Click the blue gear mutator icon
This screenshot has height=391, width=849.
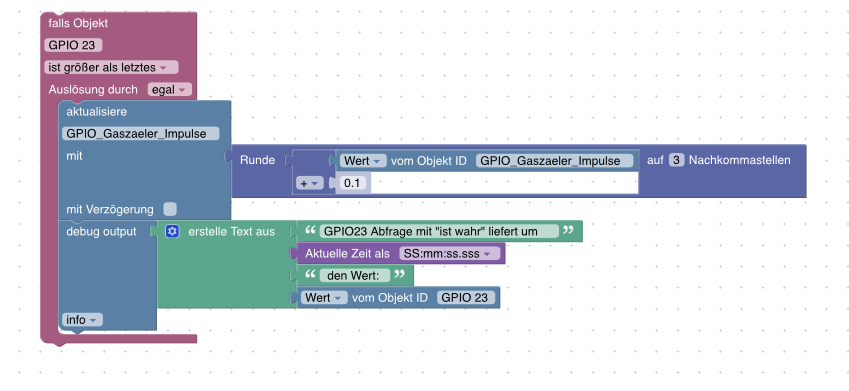pos(172,232)
